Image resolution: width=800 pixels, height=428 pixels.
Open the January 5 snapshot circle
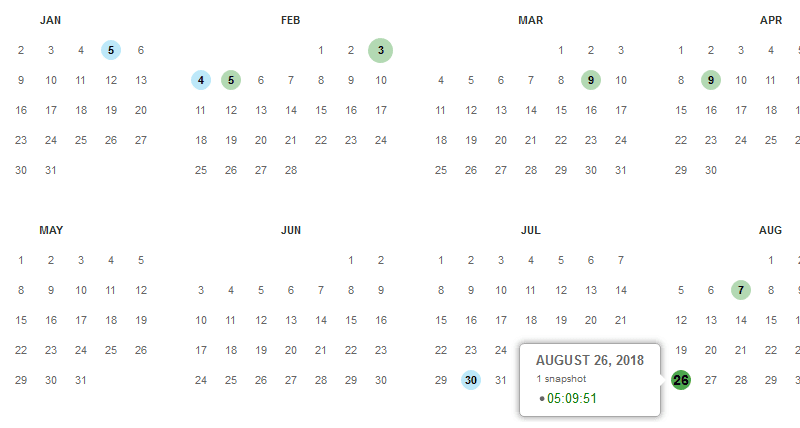111,50
